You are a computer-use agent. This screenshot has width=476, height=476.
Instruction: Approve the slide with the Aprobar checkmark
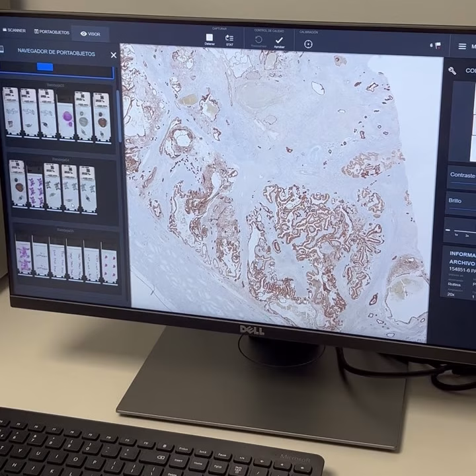279,40
